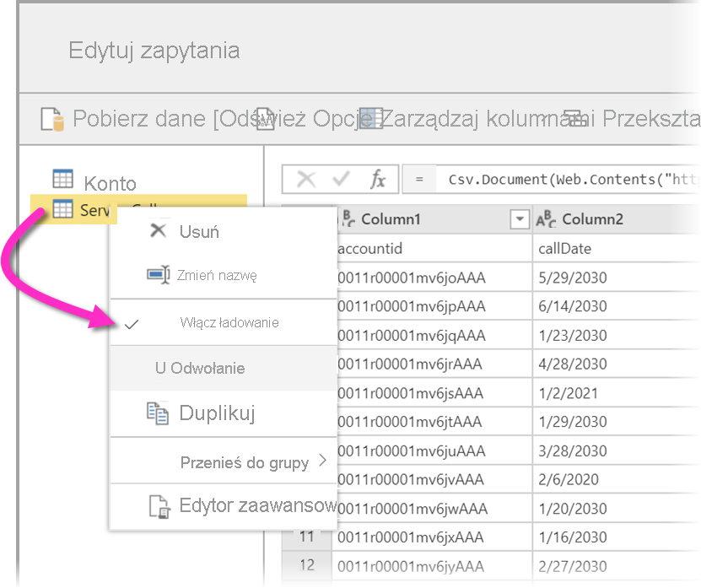Click the Zmień nazwę rename icon

point(156,272)
